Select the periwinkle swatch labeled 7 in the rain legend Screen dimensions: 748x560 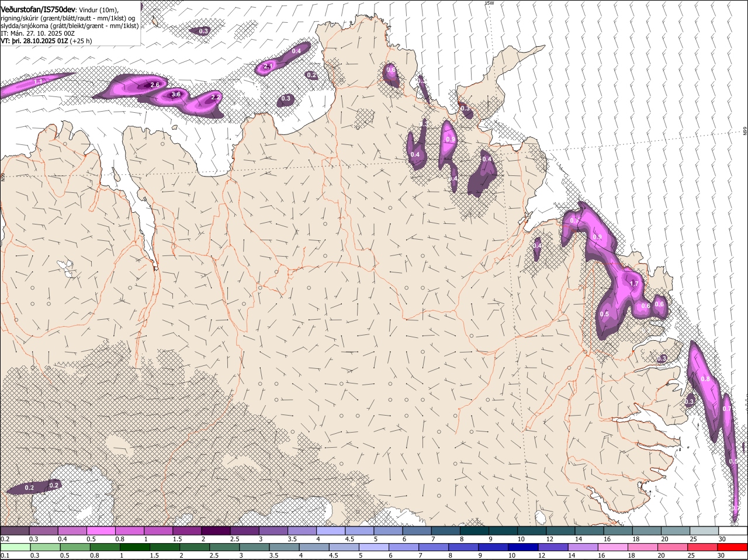point(433,547)
